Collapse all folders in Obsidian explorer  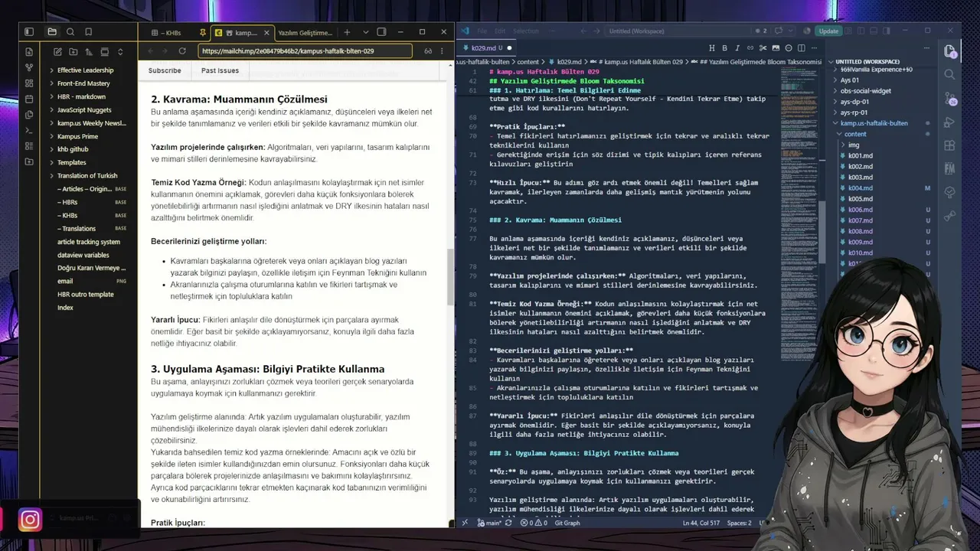120,52
